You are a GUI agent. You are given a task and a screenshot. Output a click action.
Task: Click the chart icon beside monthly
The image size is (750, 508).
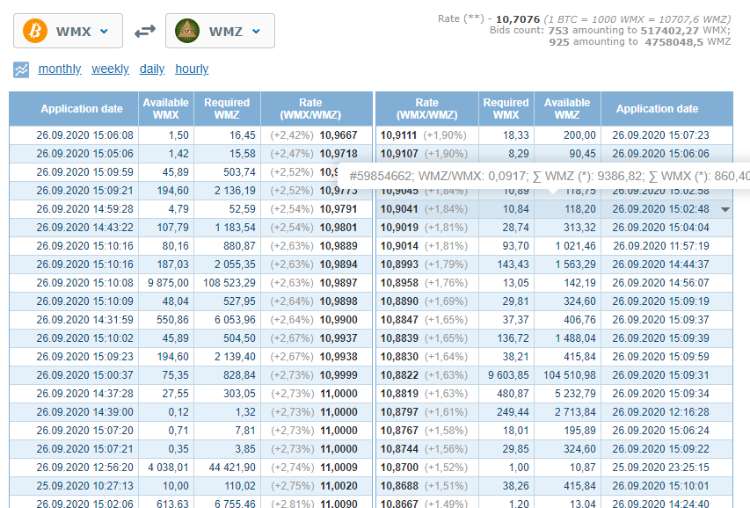pos(21,69)
